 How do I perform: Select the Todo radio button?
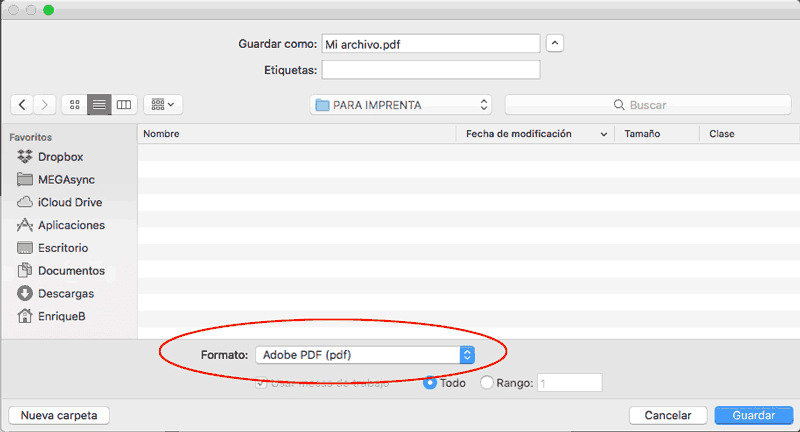430,383
